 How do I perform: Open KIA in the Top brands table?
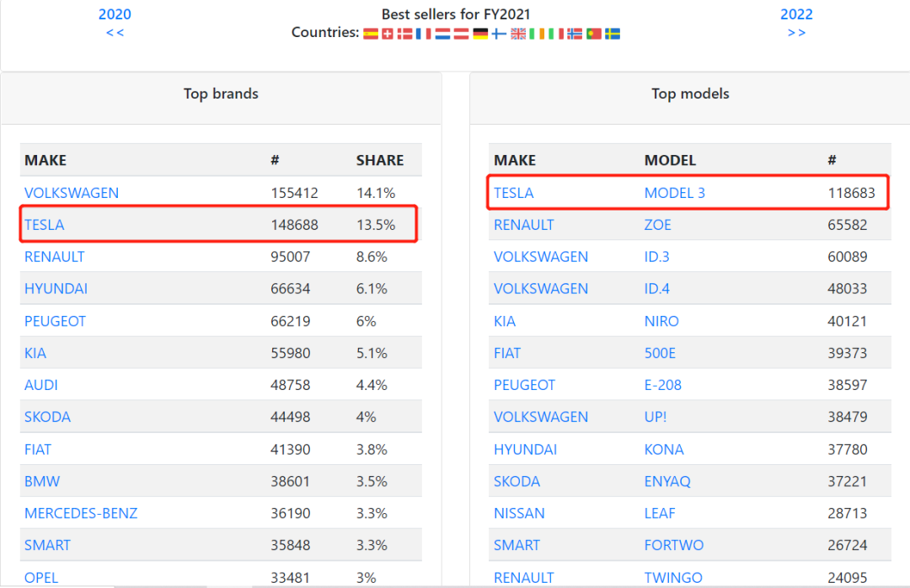(x=35, y=353)
